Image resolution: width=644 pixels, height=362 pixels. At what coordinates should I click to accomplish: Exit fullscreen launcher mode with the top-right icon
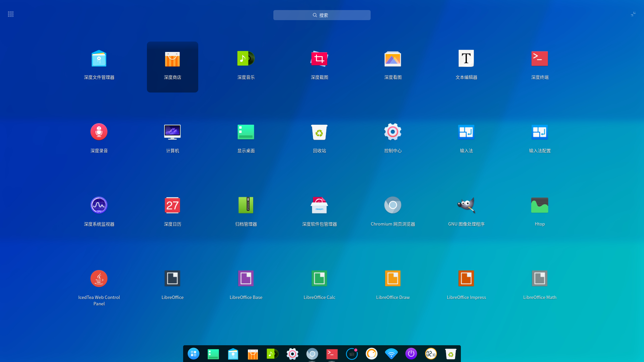633,14
